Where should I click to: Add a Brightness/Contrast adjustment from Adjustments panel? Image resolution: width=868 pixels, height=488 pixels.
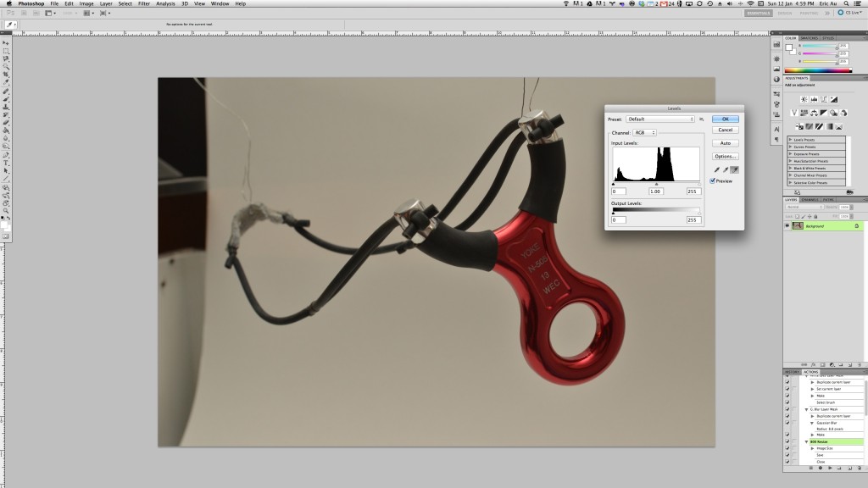pos(803,100)
